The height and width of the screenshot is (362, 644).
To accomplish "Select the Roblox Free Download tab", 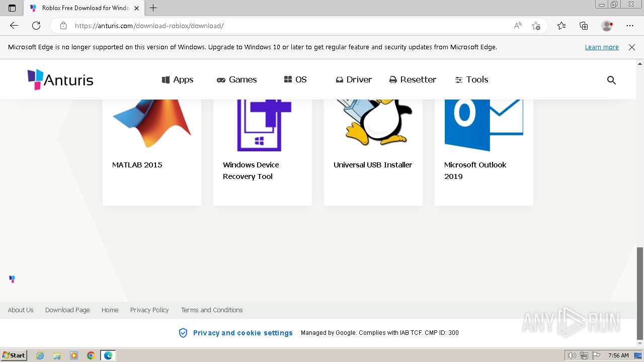I will pos(84,8).
